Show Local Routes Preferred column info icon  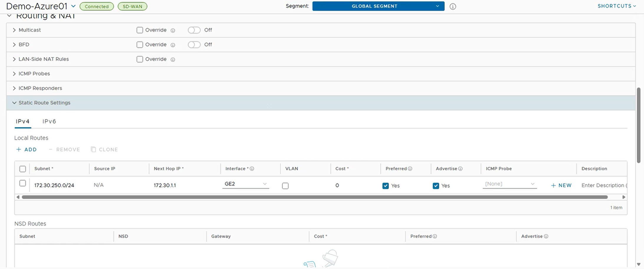(410, 169)
